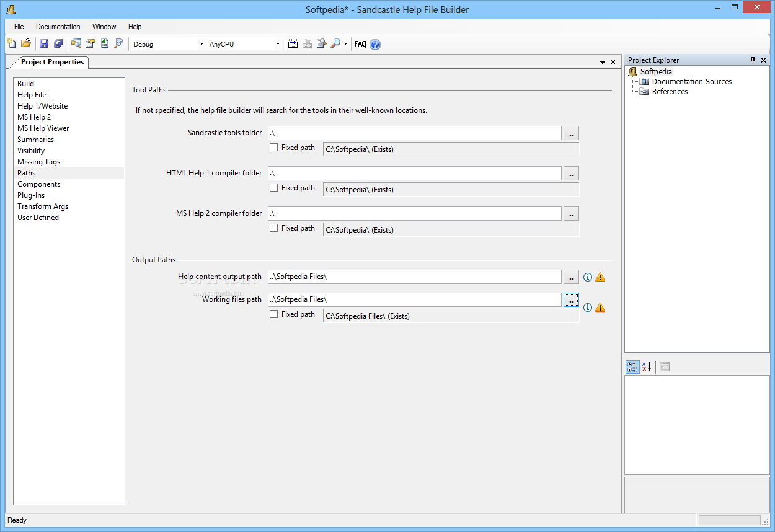Browse for Working files path
Screen dimensions: 775x532
[x=571, y=299]
